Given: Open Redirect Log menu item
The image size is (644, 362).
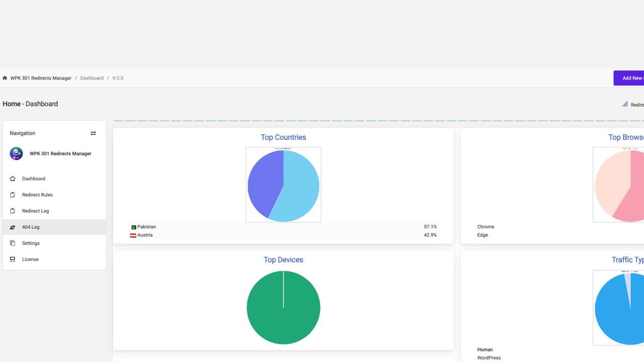Looking at the screenshot, I should [54, 211].
